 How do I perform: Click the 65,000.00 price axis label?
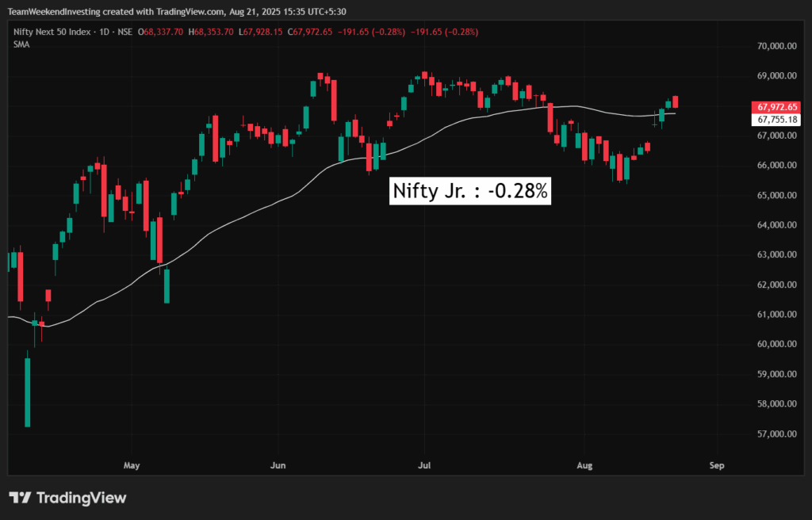click(777, 195)
